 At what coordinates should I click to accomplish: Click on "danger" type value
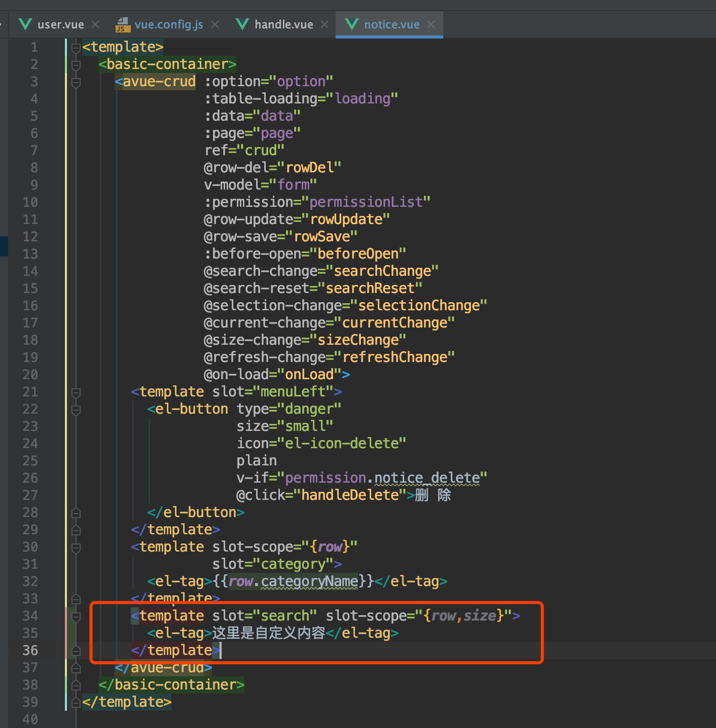pos(309,409)
